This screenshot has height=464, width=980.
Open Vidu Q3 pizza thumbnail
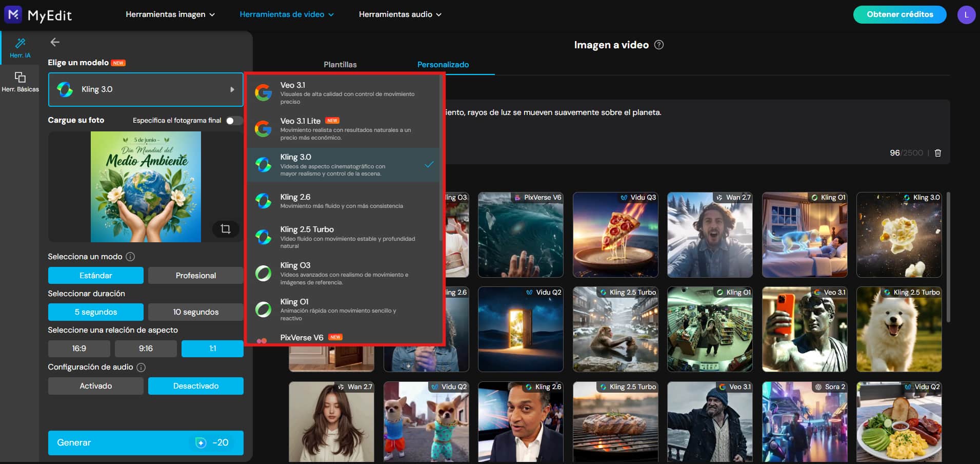[x=615, y=235]
